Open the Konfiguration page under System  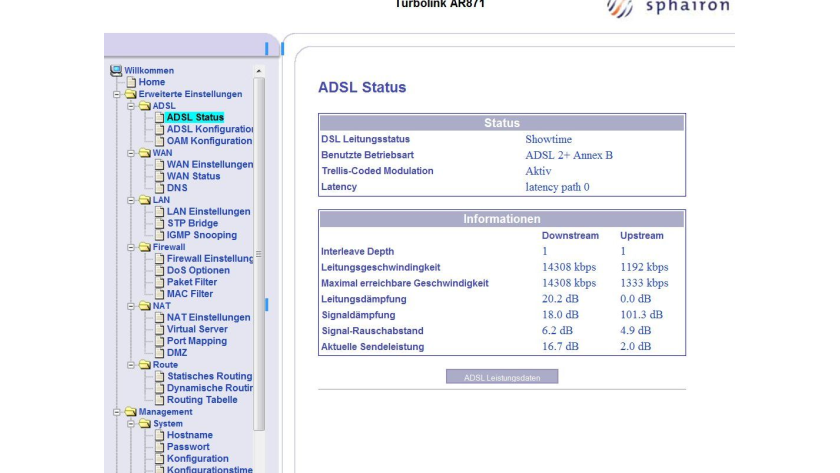(x=197, y=459)
